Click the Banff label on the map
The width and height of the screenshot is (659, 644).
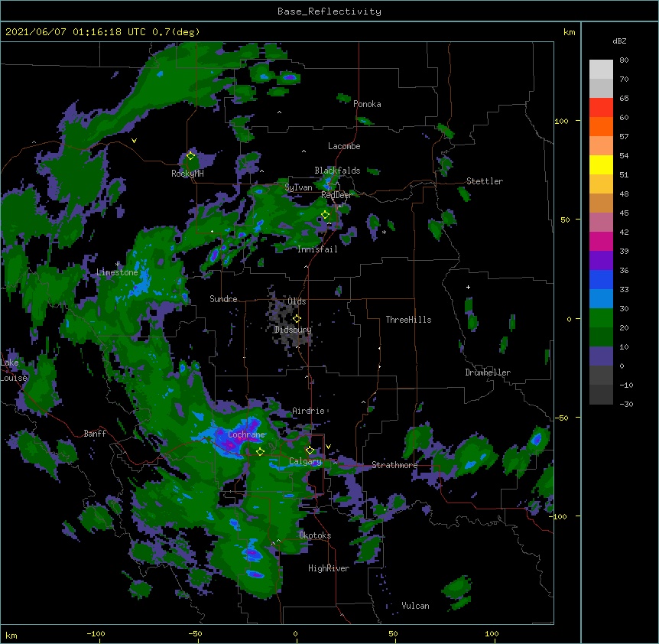click(95, 434)
